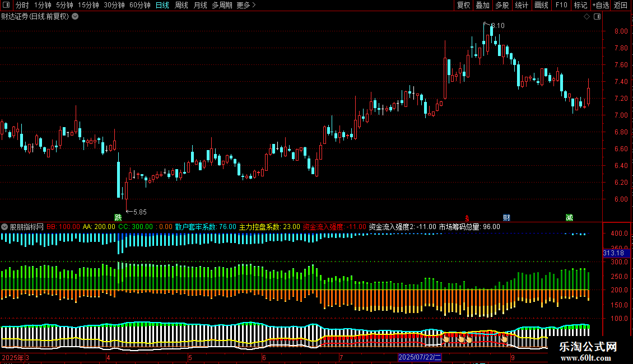Open F10 company info
The image size is (633, 364).
coord(561,5)
